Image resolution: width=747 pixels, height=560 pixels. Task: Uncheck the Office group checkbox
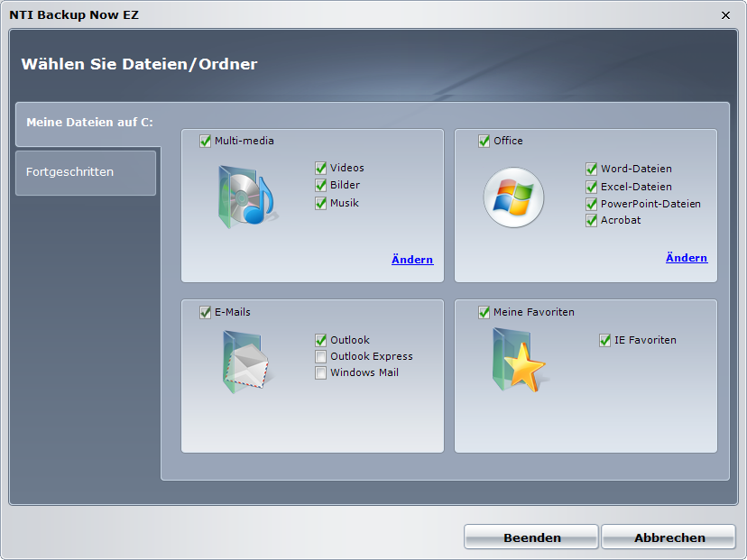484,141
